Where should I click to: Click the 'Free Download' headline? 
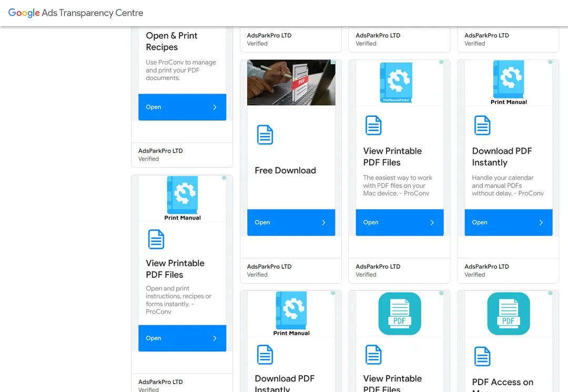point(285,170)
